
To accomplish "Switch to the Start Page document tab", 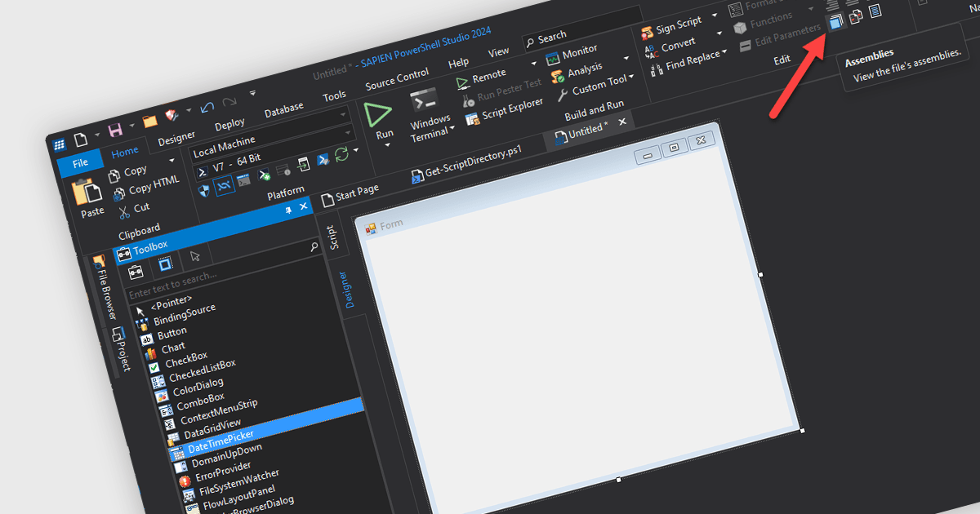I will pos(350,193).
